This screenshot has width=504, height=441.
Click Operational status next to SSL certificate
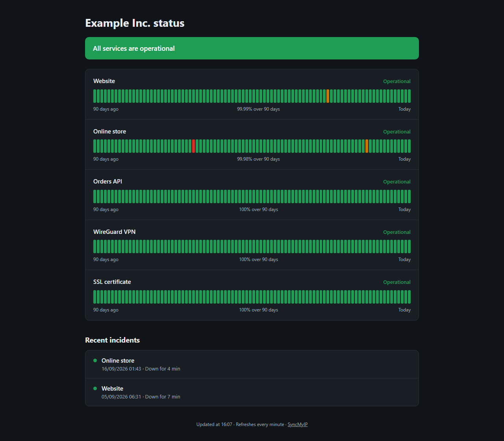(397, 282)
